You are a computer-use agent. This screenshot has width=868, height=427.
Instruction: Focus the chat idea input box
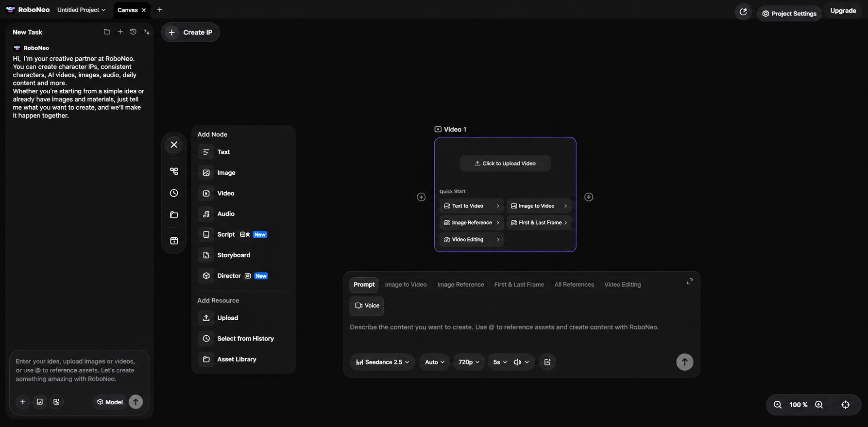[79, 370]
